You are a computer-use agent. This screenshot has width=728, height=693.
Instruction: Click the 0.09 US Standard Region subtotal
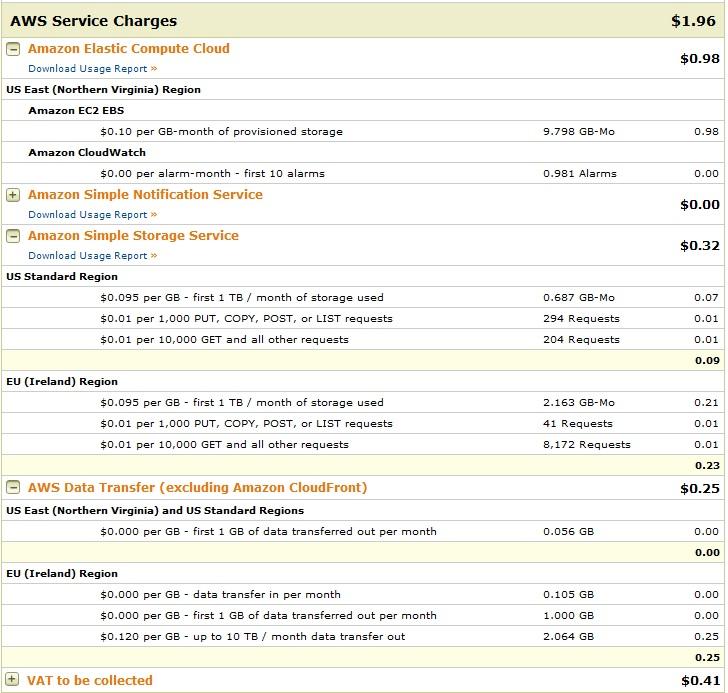tap(707, 361)
